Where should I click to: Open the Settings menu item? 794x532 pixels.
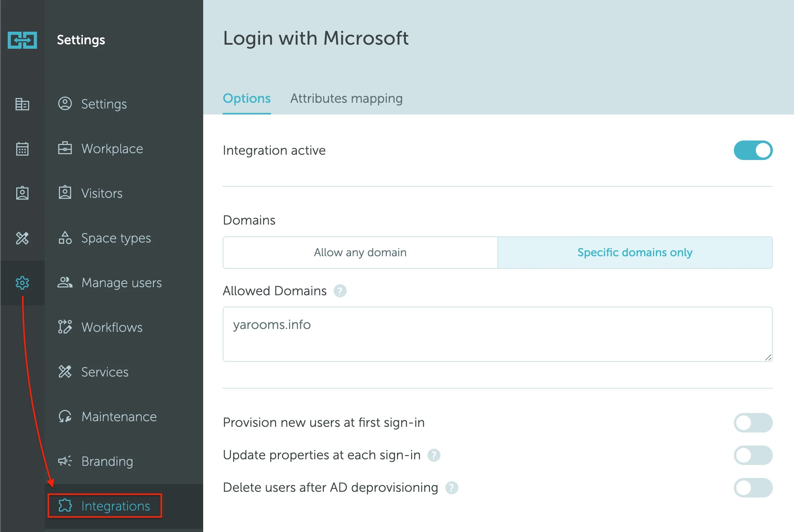(124, 104)
